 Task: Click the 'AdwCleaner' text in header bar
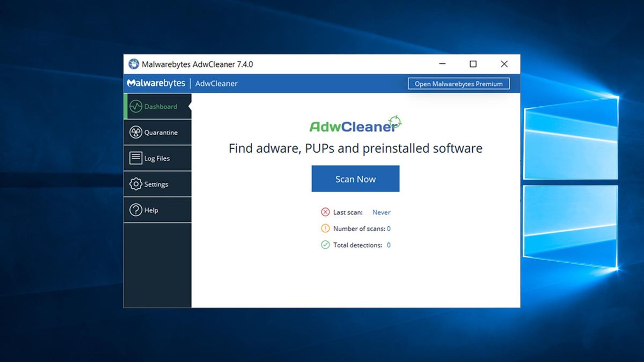[x=216, y=84]
